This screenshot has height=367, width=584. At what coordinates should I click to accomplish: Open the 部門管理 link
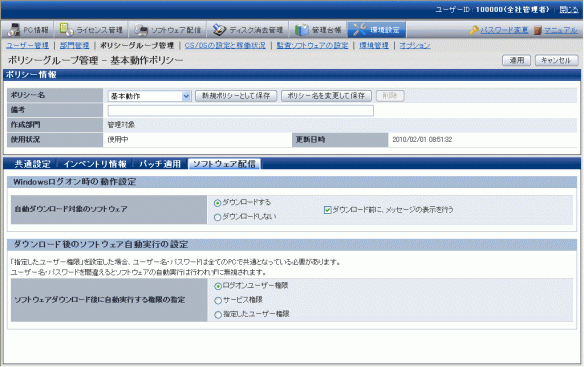point(74,45)
